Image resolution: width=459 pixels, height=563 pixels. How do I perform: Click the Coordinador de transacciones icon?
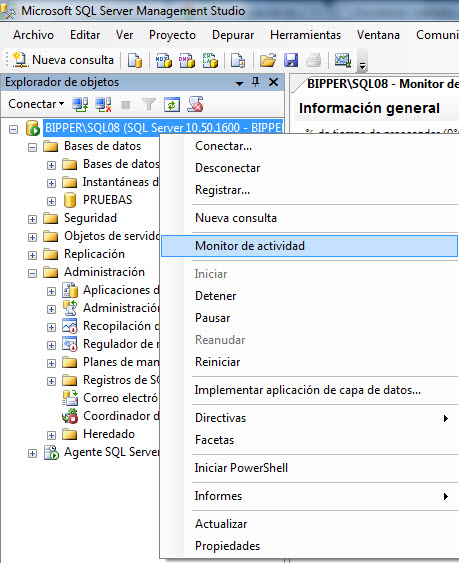point(70,416)
